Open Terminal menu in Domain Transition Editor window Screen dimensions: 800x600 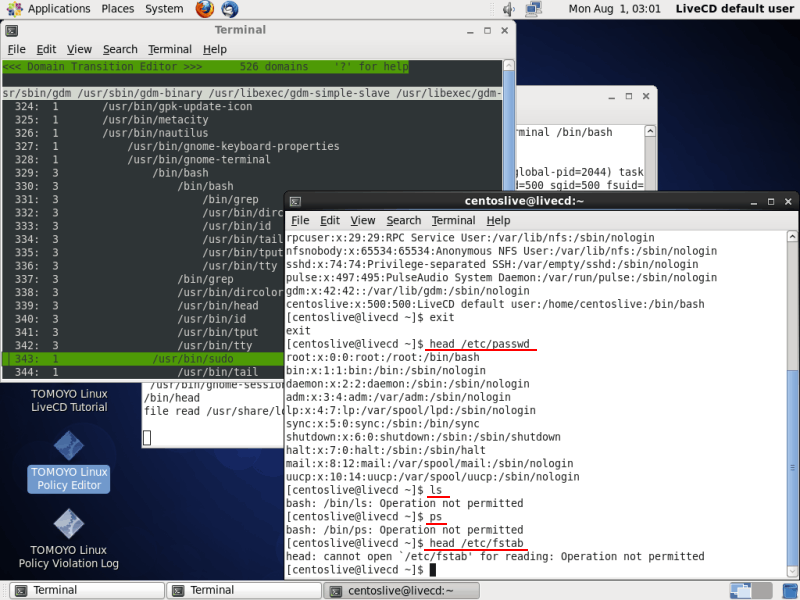click(170, 49)
